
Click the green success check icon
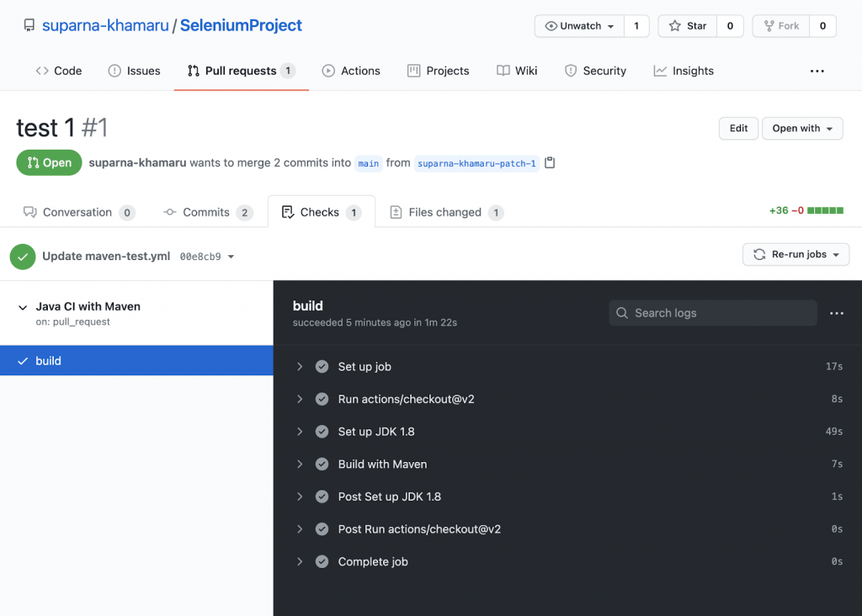coord(23,256)
